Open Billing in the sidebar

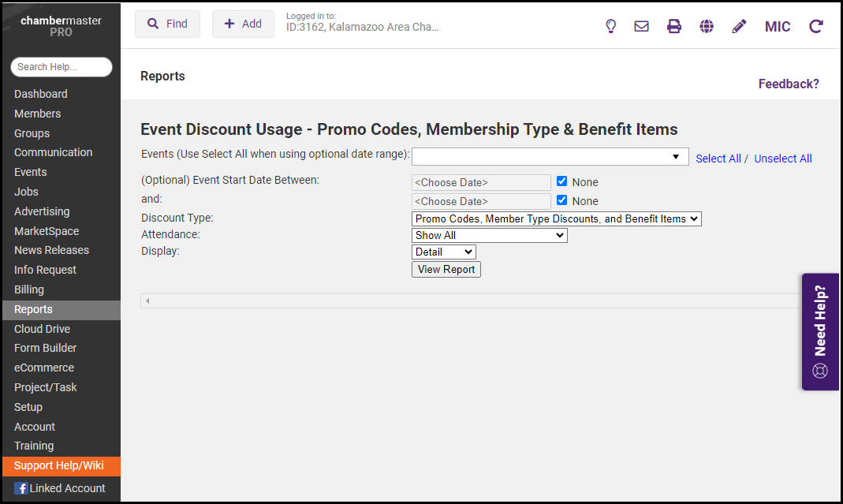[x=29, y=289]
